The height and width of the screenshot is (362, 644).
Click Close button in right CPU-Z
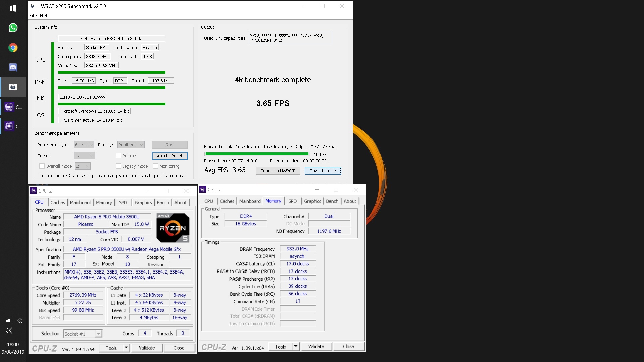(348, 346)
